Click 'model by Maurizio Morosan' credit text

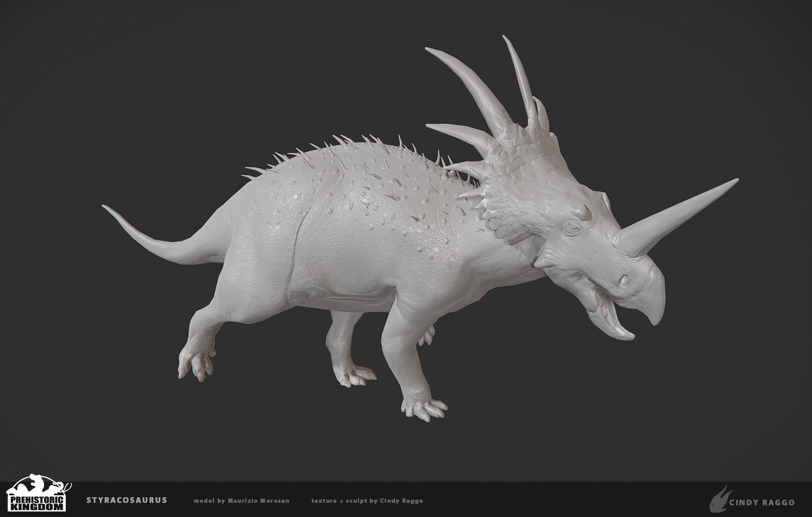241,501
